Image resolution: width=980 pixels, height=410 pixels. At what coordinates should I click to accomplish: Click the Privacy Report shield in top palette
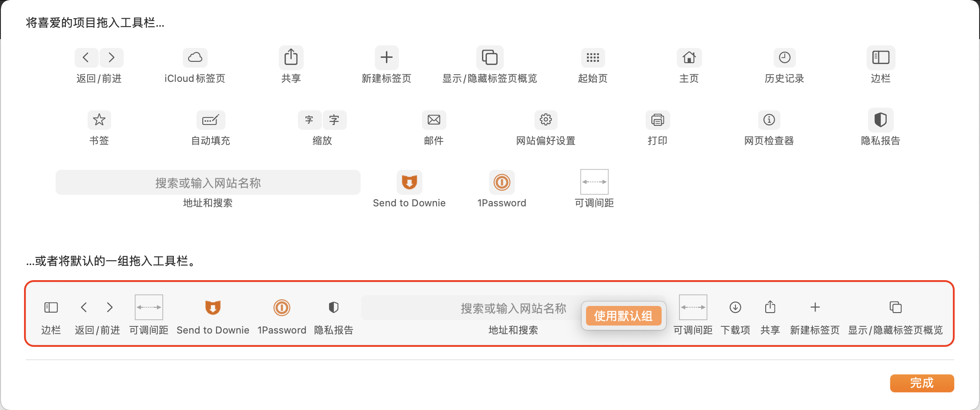coord(880,120)
